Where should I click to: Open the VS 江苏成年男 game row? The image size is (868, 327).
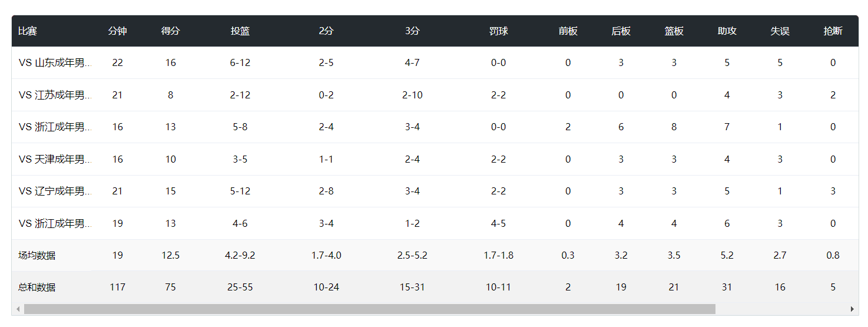tap(55, 95)
